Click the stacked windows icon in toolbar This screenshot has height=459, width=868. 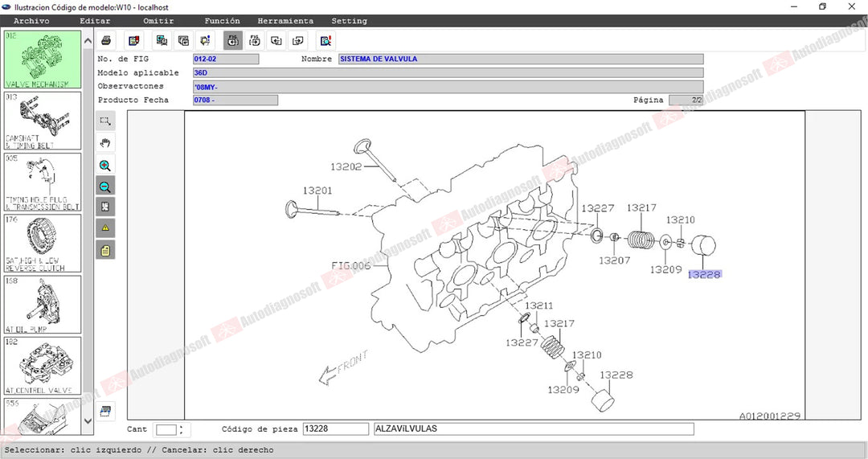(183, 40)
